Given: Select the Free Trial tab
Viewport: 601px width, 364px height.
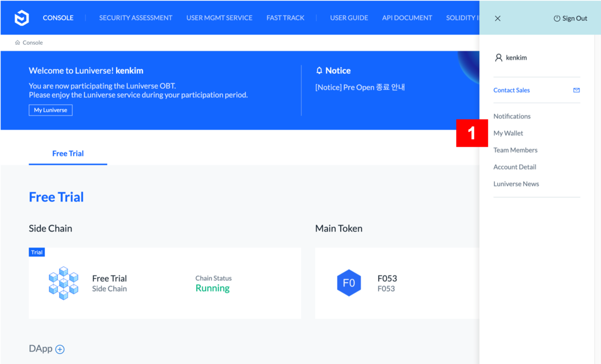Looking at the screenshot, I should 68,154.
